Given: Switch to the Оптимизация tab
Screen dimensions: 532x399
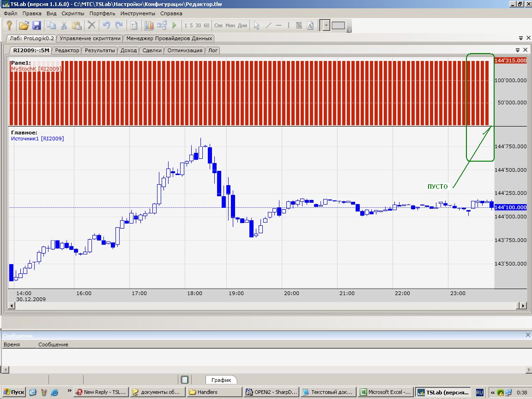Looking at the screenshot, I should pyautogui.click(x=185, y=50).
